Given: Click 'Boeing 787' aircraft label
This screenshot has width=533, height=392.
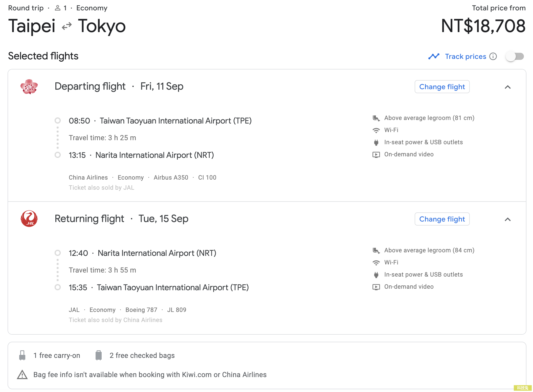Looking at the screenshot, I should pos(141,310).
